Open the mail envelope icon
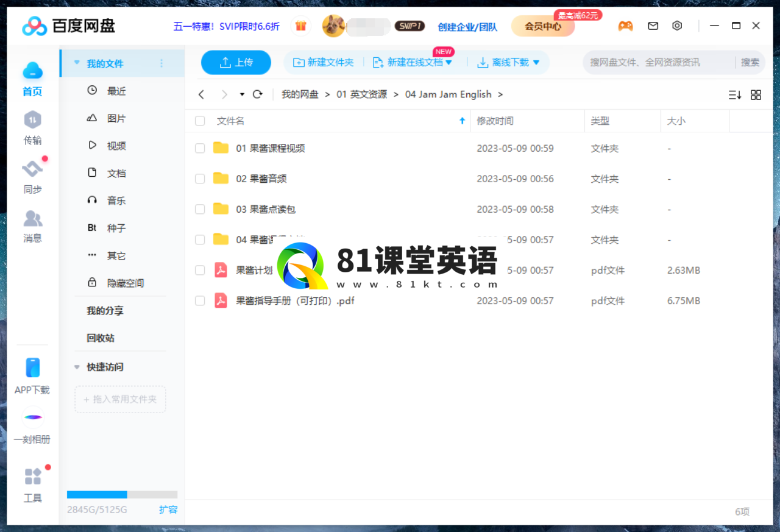Image resolution: width=780 pixels, height=532 pixels. (x=653, y=26)
